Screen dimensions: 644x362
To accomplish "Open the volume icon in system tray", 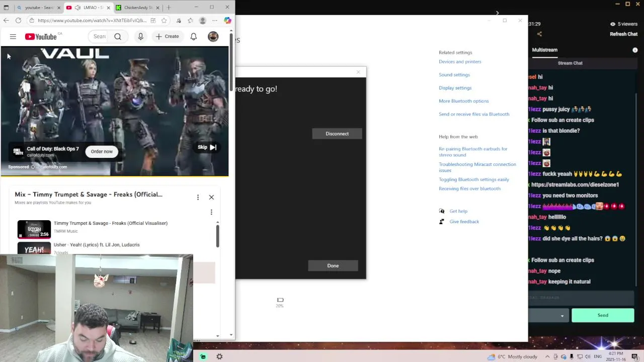I will click(x=588, y=356).
